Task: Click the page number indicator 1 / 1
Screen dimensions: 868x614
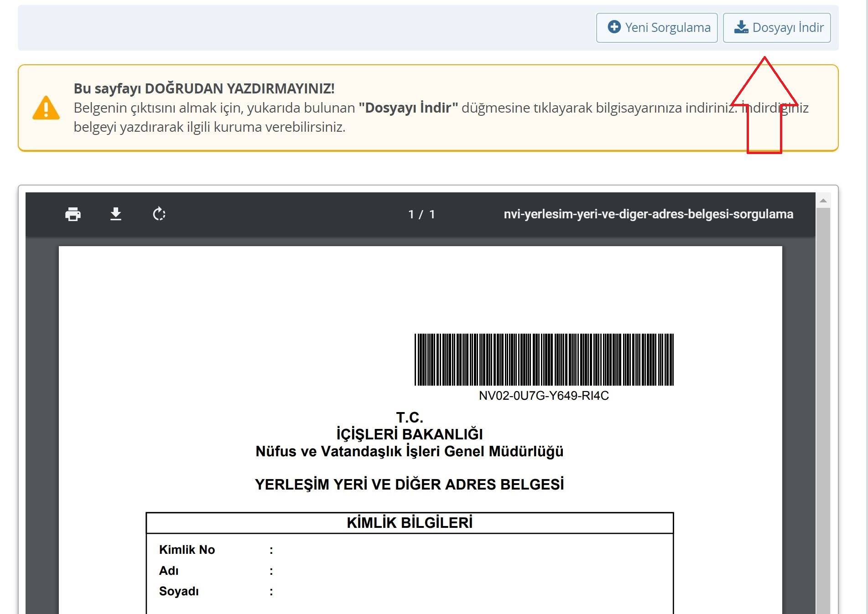Action: coord(421,214)
